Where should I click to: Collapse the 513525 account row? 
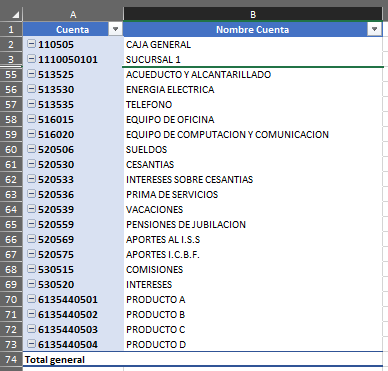tap(31, 74)
